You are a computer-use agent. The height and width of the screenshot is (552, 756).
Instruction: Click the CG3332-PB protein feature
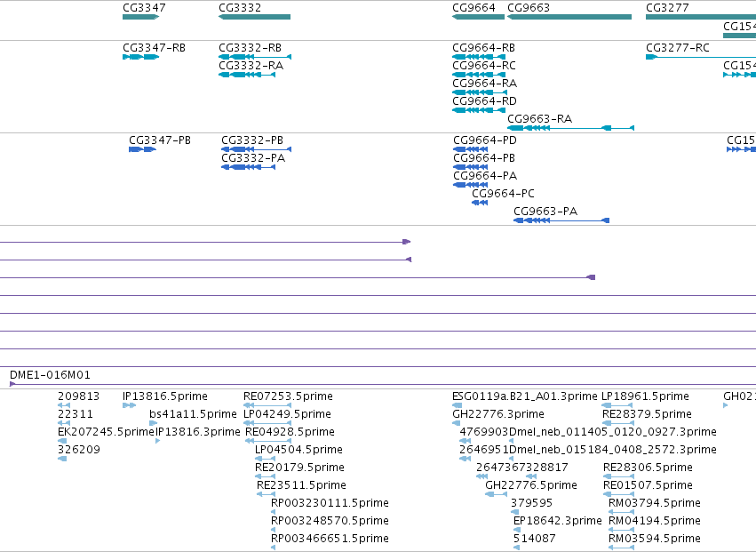point(257,149)
